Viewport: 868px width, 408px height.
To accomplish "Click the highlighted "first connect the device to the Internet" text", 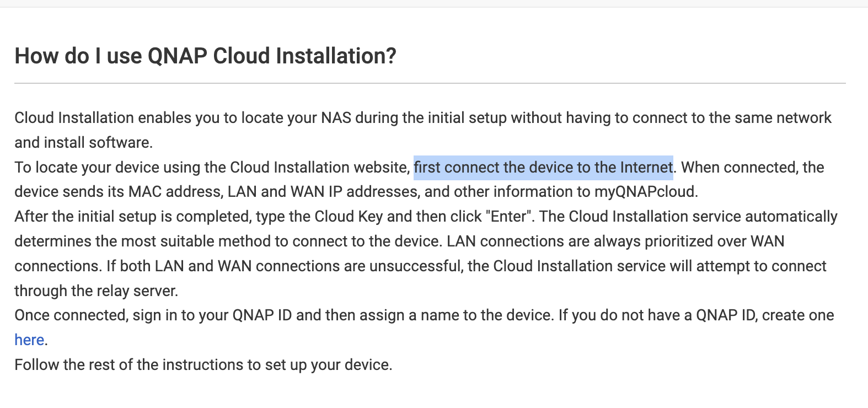I will [x=543, y=167].
